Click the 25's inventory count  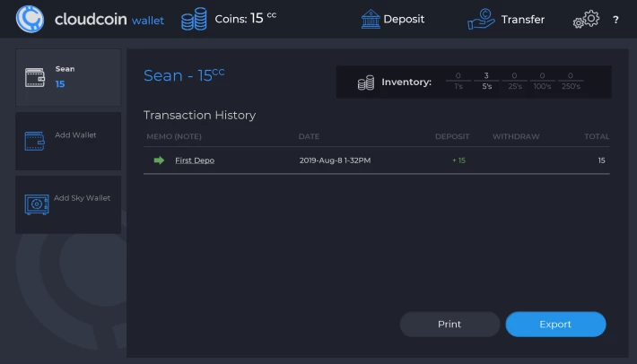pos(515,81)
